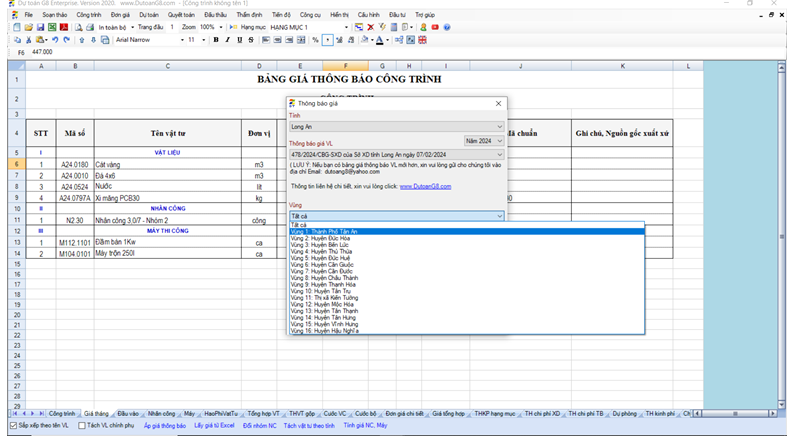The image size is (797, 439).
Task: Click the vertical scrollbar of the sheet
Action: point(782,236)
